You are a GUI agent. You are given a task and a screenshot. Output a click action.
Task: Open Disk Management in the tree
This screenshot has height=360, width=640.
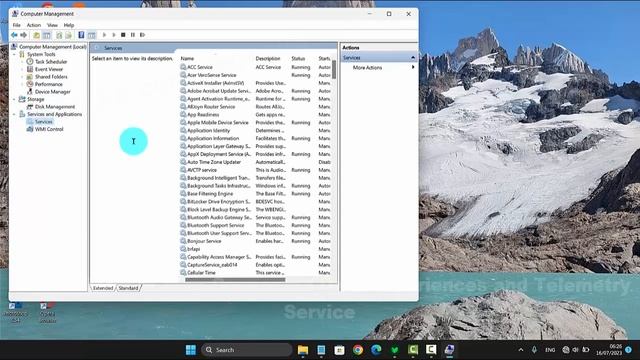click(x=55, y=107)
